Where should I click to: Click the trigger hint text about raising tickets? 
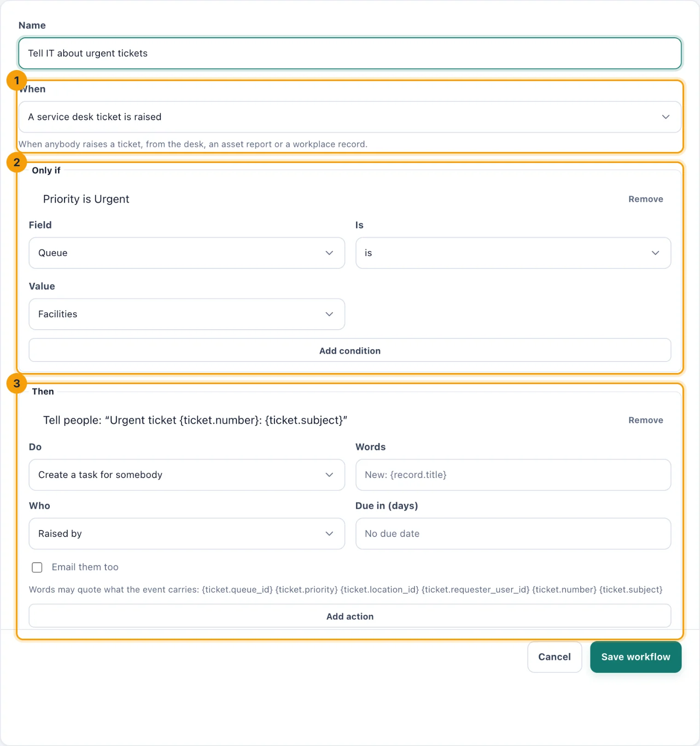click(x=193, y=144)
